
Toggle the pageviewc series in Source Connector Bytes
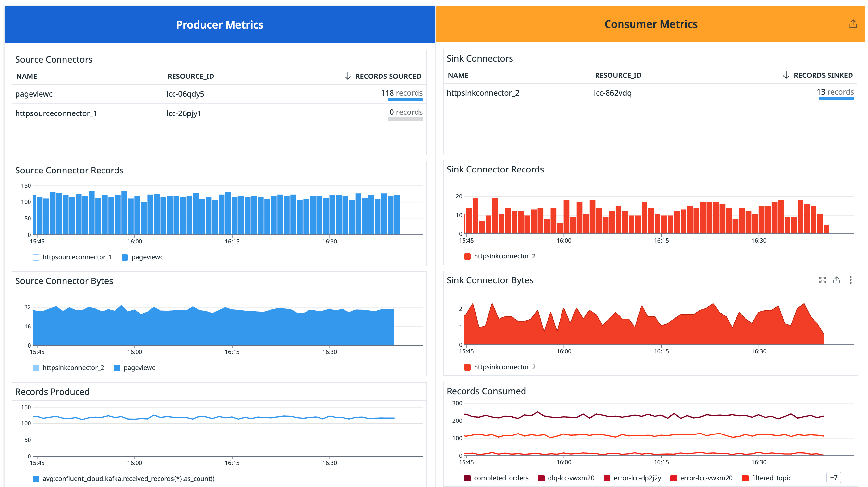point(116,368)
